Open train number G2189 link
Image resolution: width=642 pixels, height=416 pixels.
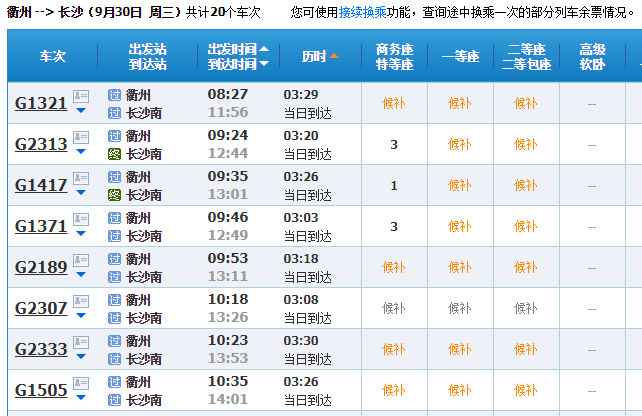tap(41, 267)
